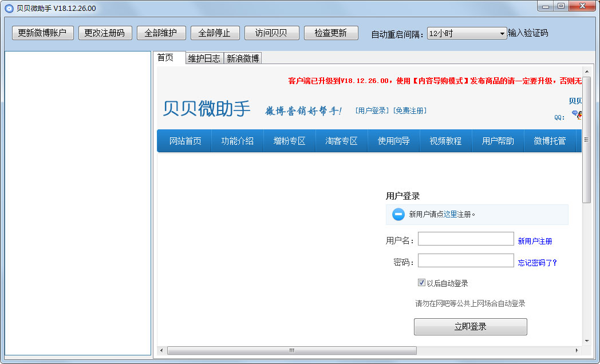Click the blue minus info icon
This screenshot has width=600, height=364.
tap(398, 215)
